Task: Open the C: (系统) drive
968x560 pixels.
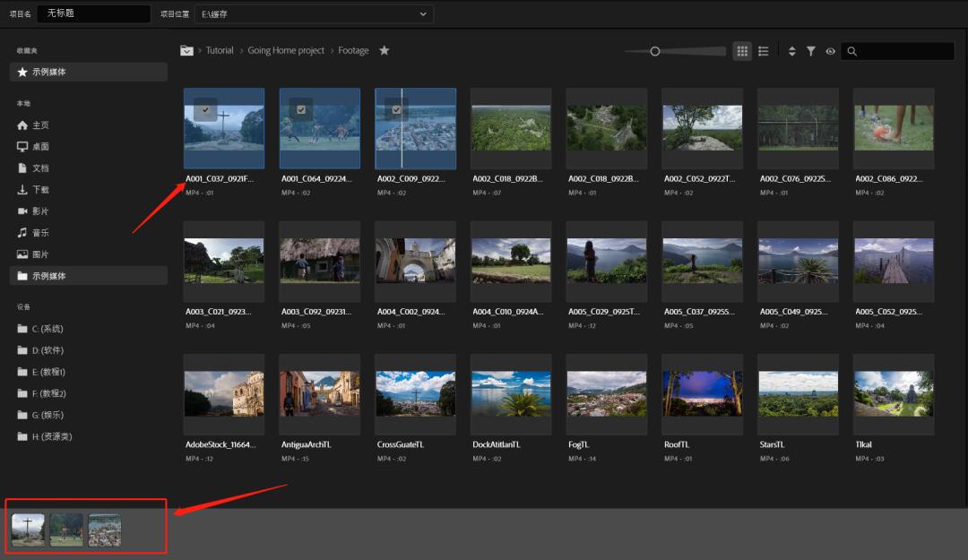Action: [48, 329]
